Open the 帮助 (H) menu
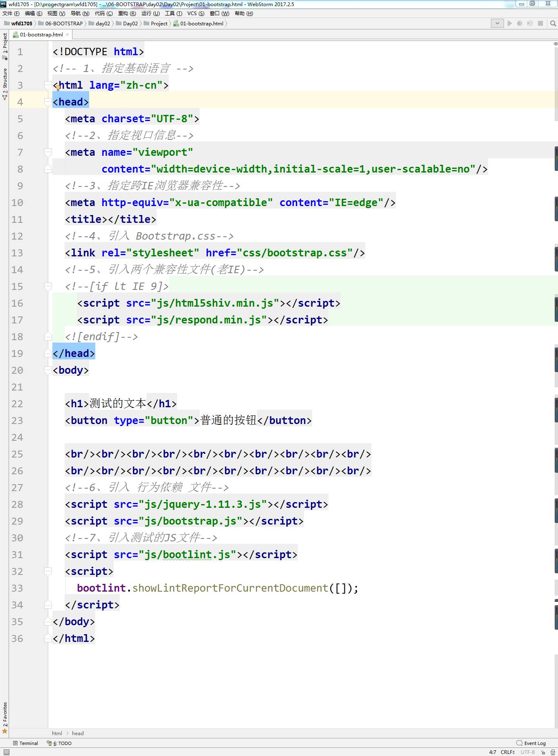Screen dimensions: 558x756 244,13
